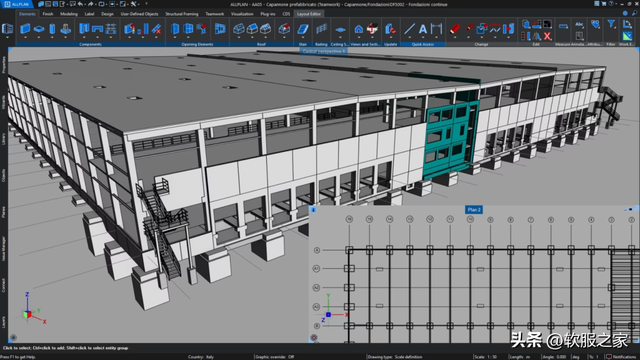
Task: Open dropdown arrow under the Wall tool
Action: click(x=25, y=38)
